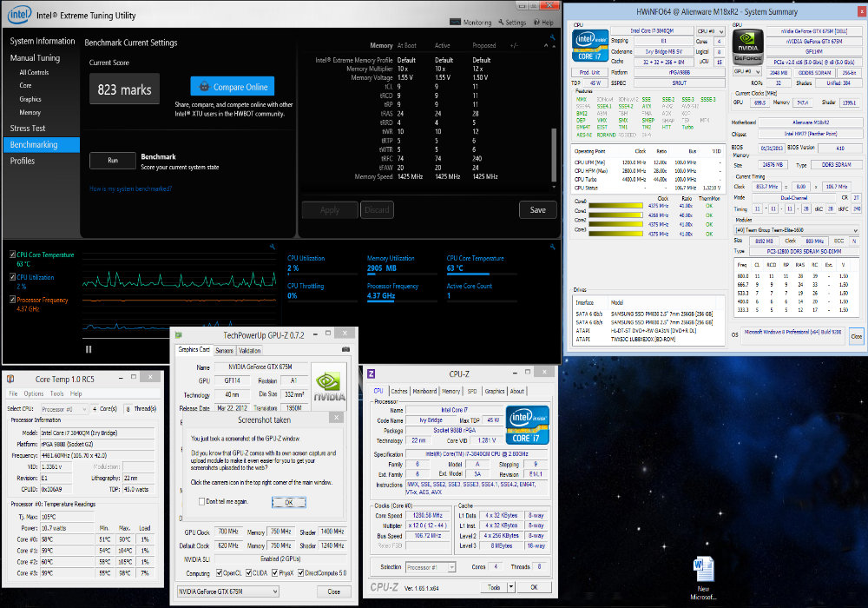Image resolution: width=868 pixels, height=608 pixels.
Task: Click the GPU-Z title bar icon
Action: (x=178, y=335)
